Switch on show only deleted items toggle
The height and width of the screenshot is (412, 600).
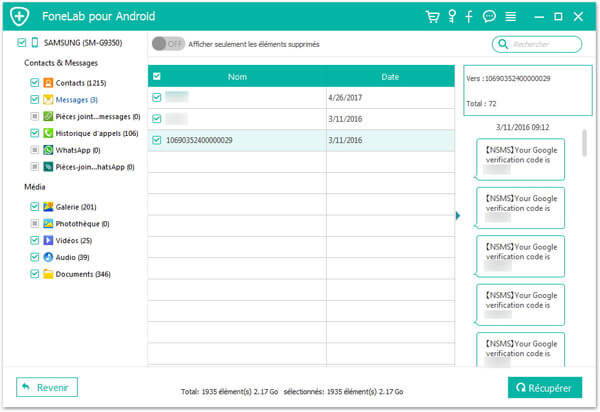point(168,44)
